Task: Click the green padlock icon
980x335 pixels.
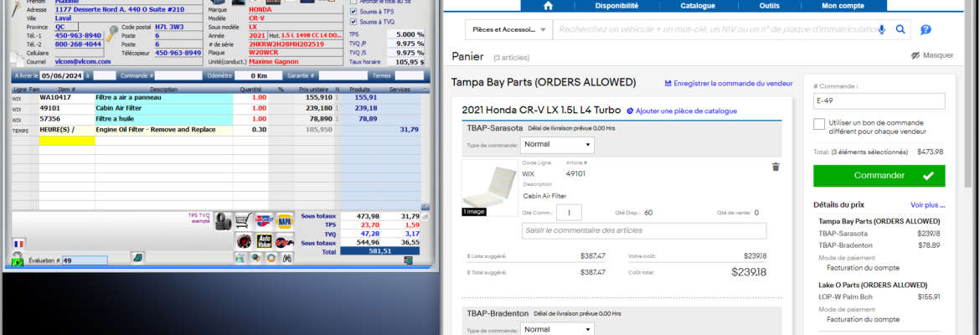Action: (17, 260)
